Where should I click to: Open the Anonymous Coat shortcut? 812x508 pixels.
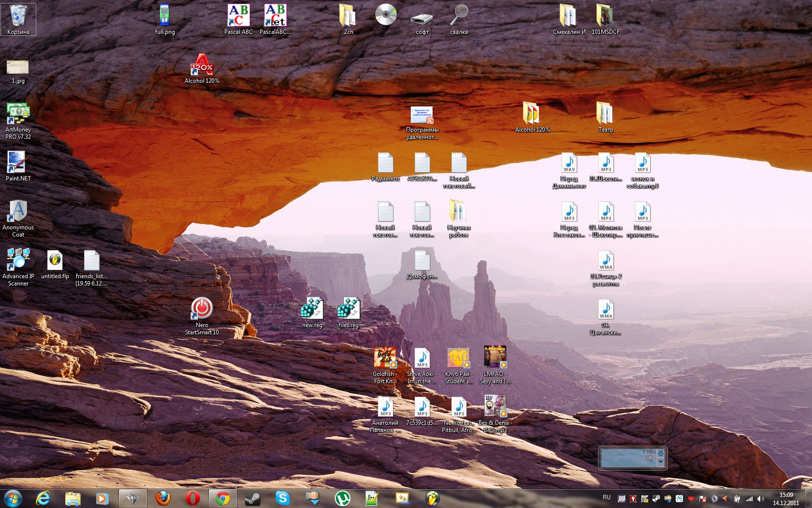point(18,218)
